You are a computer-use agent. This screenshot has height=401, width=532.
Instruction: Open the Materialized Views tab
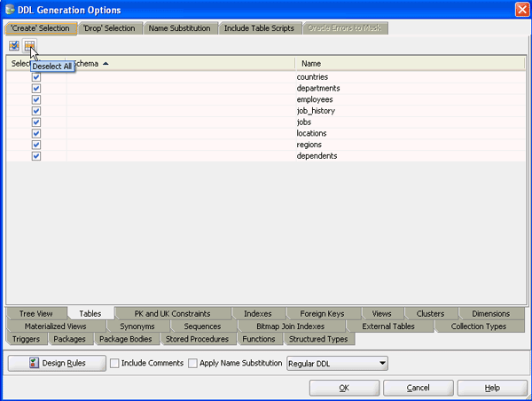56,326
